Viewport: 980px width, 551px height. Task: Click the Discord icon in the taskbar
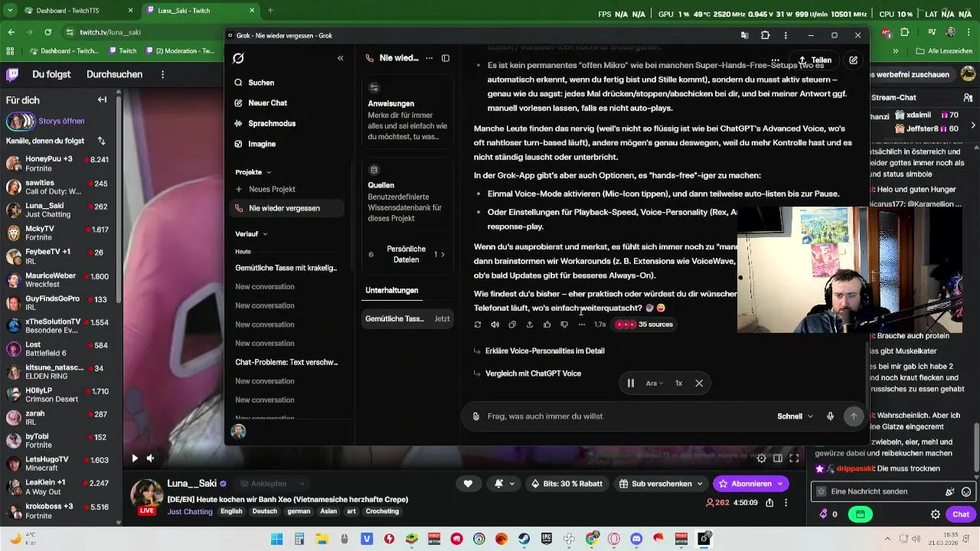(x=636, y=539)
